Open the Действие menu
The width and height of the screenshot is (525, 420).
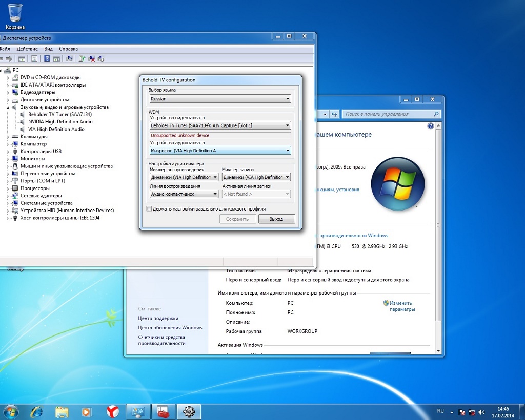(27, 49)
